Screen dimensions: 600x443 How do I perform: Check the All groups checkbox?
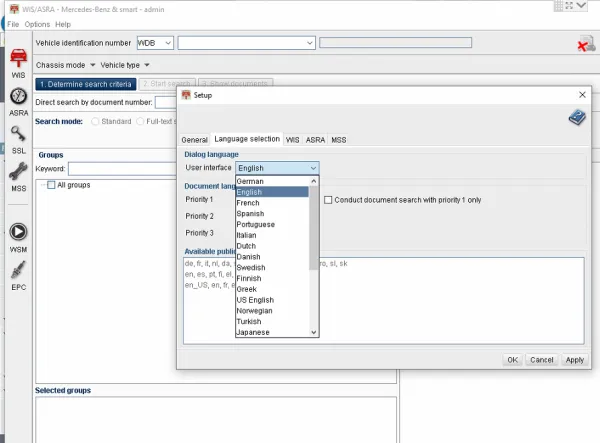51,185
